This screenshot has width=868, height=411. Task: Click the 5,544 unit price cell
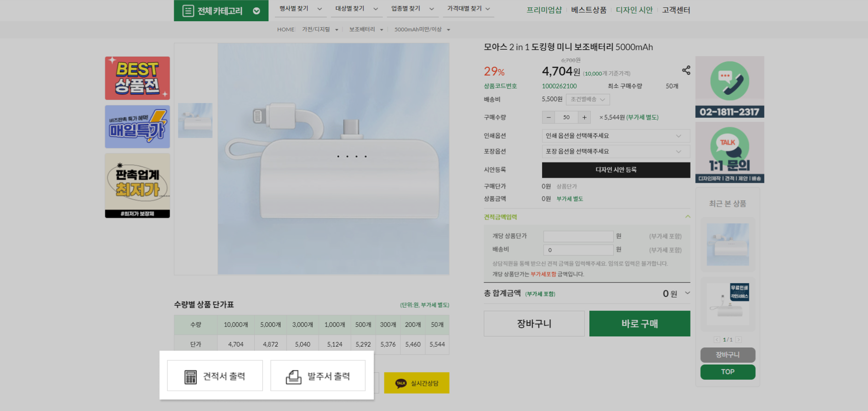click(437, 344)
